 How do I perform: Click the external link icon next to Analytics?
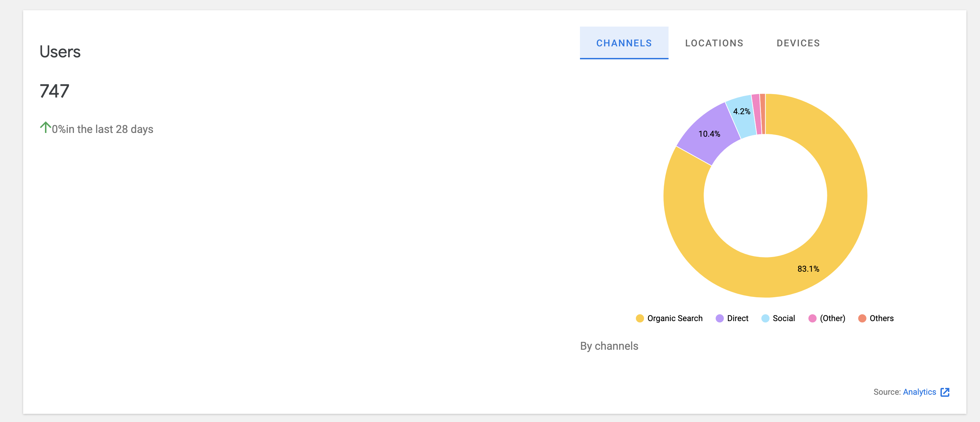(x=945, y=392)
